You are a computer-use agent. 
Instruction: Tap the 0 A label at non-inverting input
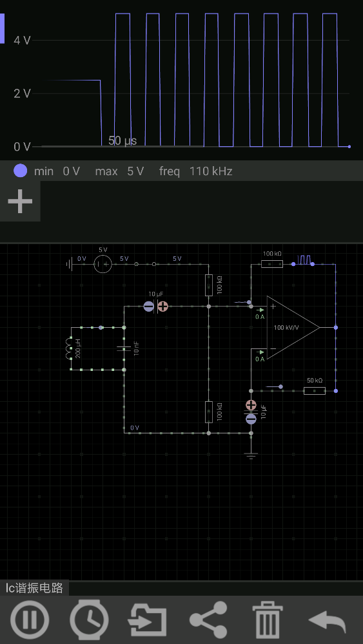(x=260, y=317)
